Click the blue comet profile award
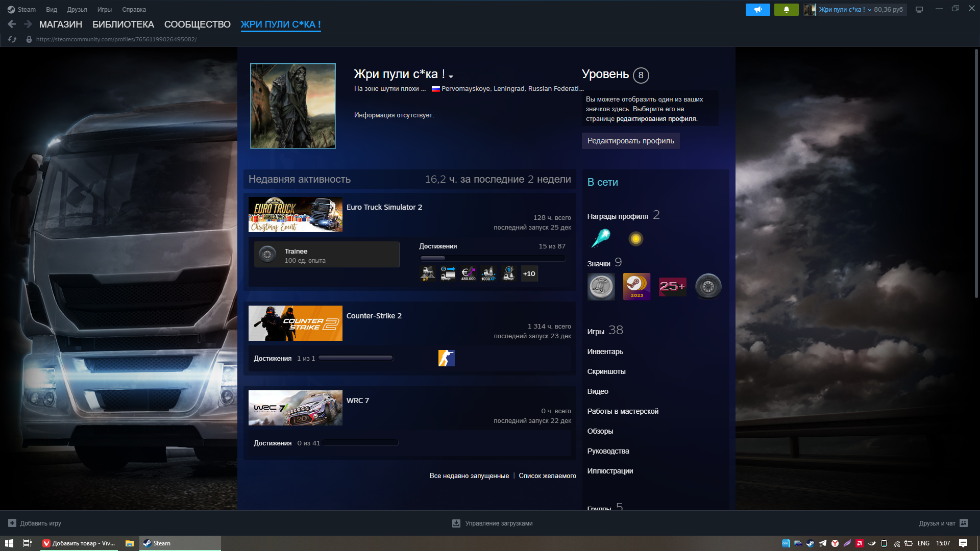 click(x=601, y=238)
